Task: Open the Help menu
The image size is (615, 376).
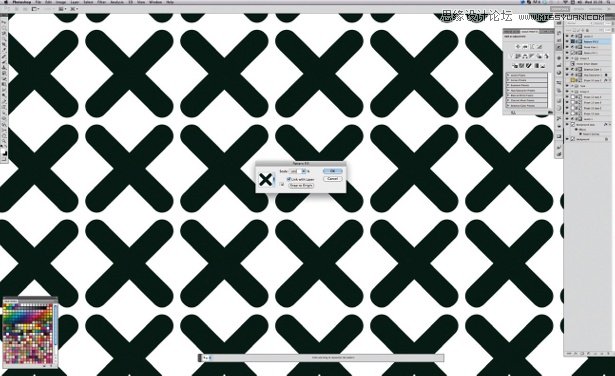Action: pos(170,2)
